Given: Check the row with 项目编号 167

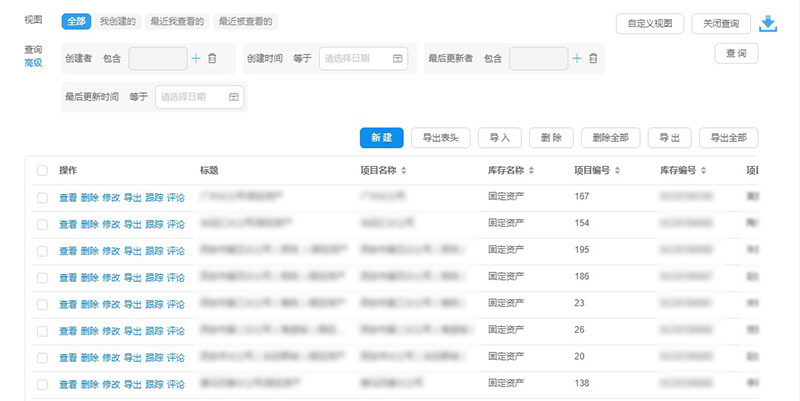Looking at the screenshot, I should pos(42,197).
